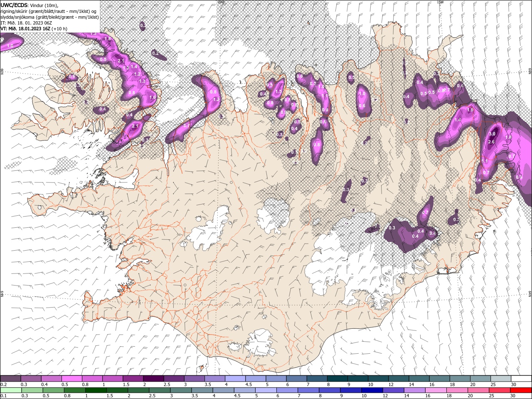Select the upper legend swatch labeled 12
This screenshot has width=532, height=399.
pos(399,379)
